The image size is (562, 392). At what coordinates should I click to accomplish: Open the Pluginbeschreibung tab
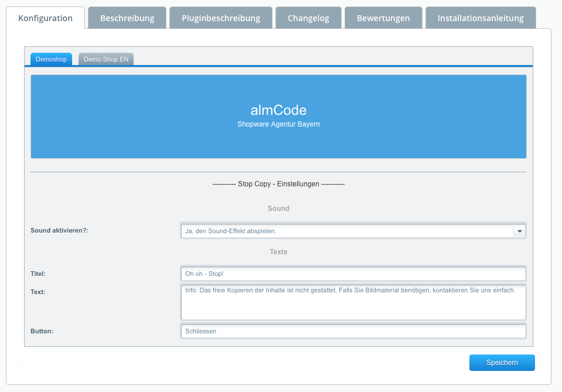pyautogui.click(x=221, y=18)
